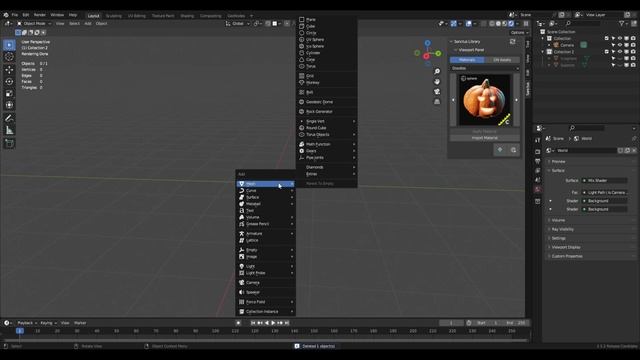Image resolution: width=640 pixels, height=360 pixels.
Task: Open the Object Mode dropdown
Action: click(x=34, y=24)
